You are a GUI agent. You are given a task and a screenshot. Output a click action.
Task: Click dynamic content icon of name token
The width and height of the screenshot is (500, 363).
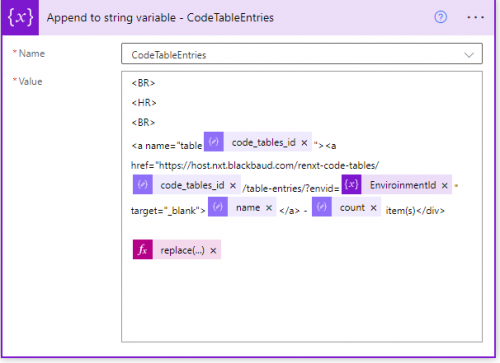pyautogui.click(x=218, y=207)
